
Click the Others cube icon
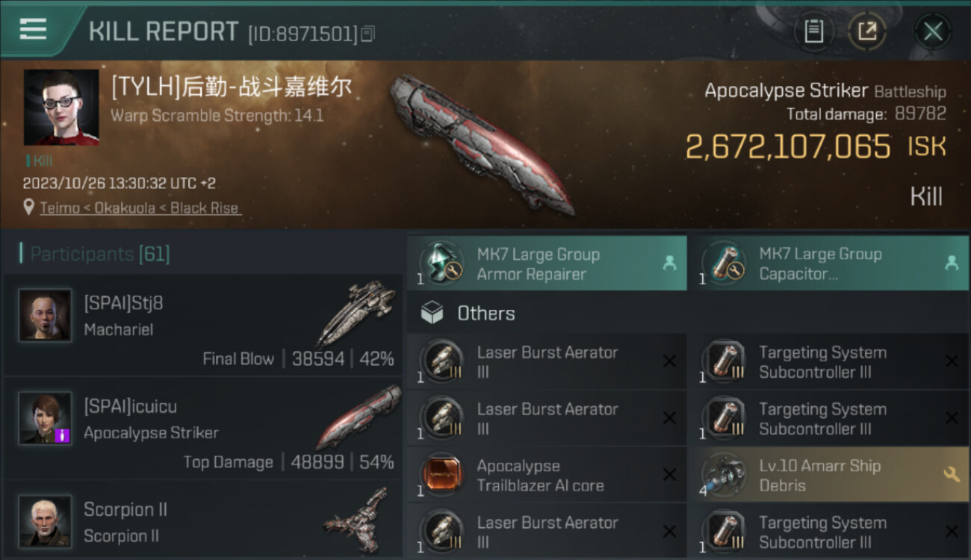point(432,313)
